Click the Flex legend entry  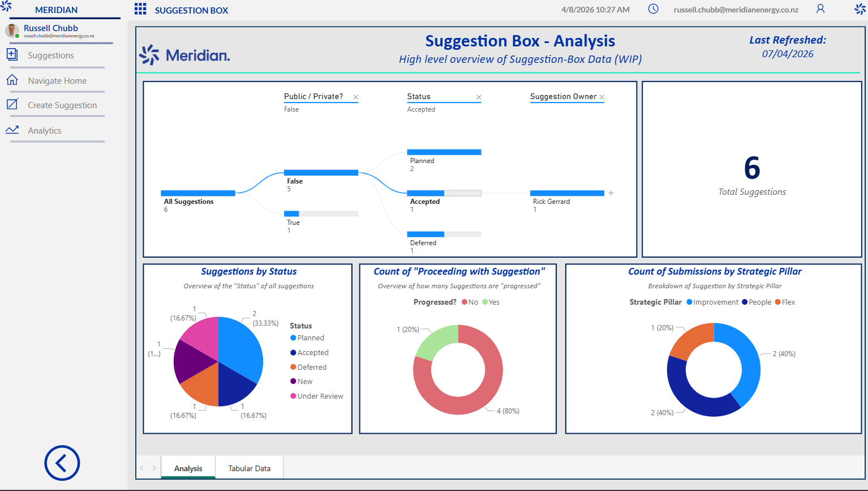(x=785, y=302)
